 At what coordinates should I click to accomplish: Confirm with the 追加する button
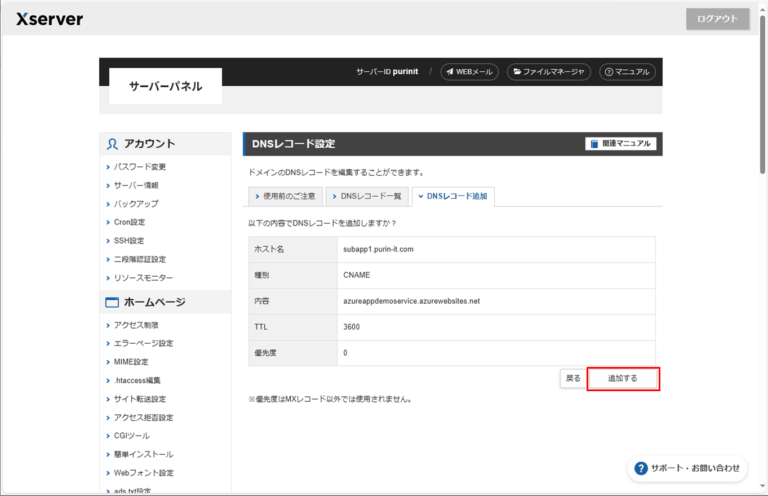click(x=622, y=379)
